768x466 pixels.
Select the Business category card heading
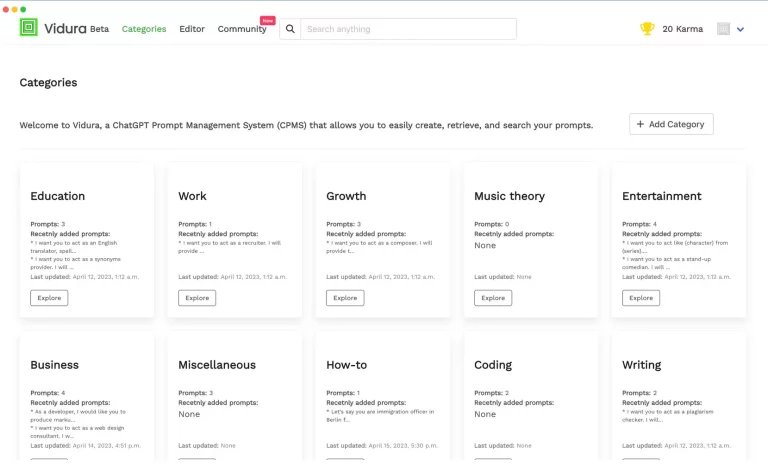pos(54,365)
